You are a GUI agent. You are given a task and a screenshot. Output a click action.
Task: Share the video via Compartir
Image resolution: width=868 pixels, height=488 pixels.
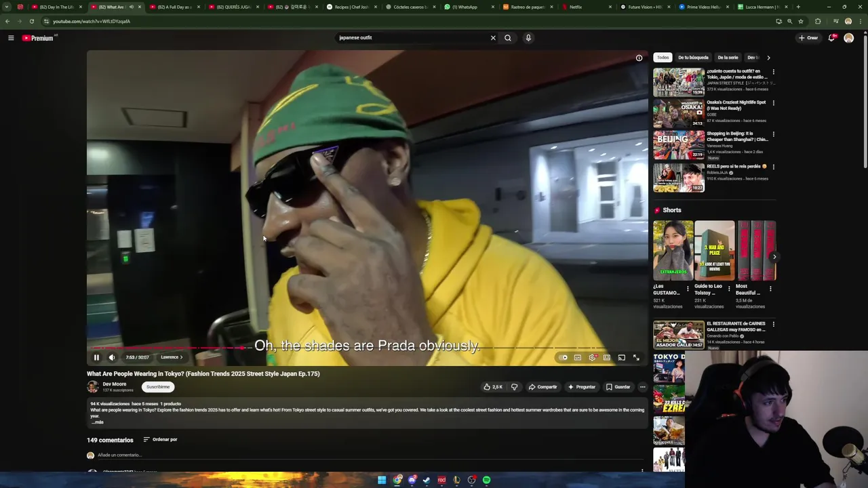[x=542, y=387]
